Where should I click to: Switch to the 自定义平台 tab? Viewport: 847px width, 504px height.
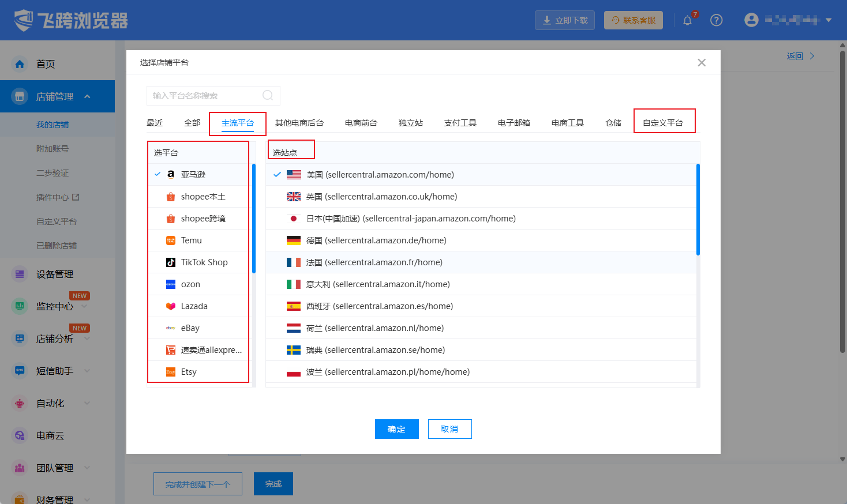pyautogui.click(x=662, y=123)
